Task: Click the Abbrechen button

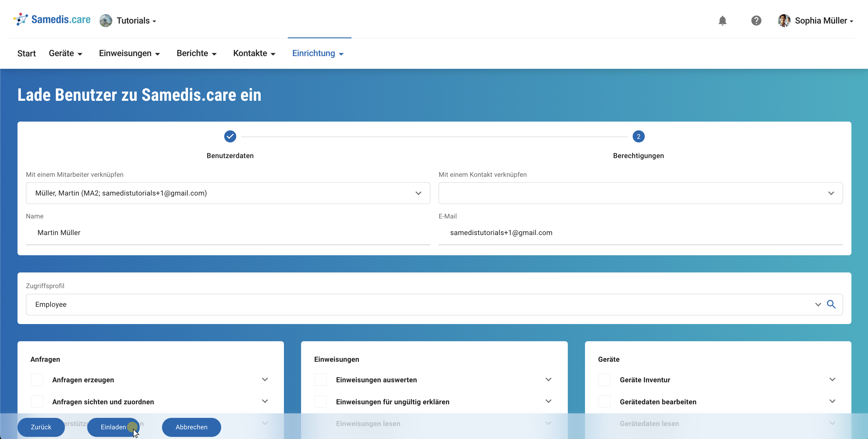Action: [x=191, y=427]
